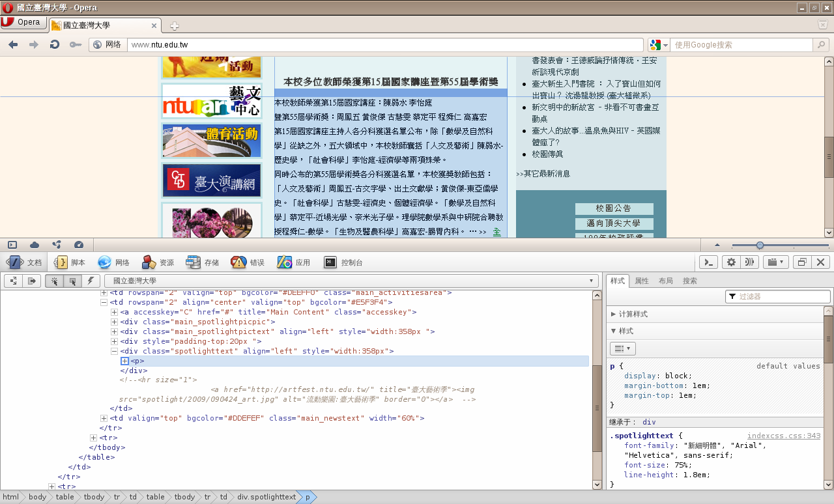Close the 國立臺灣大學 tab
This screenshot has width=834, height=504.
[x=154, y=26]
